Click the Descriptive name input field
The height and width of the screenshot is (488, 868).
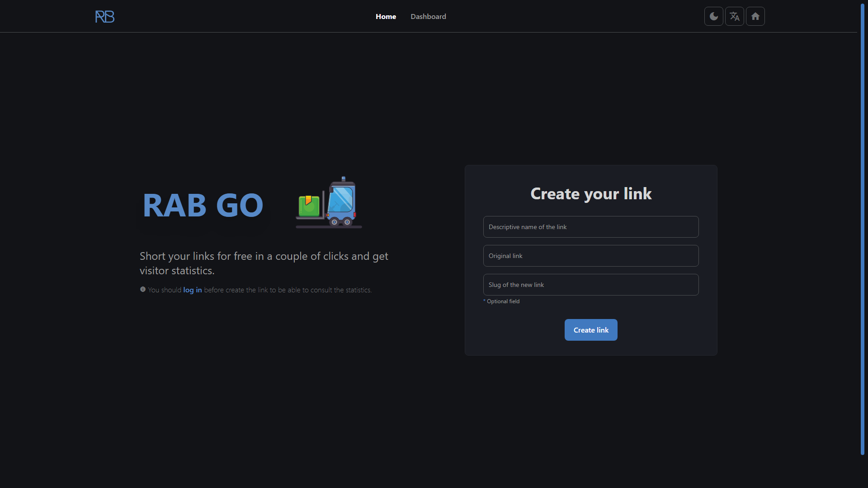[x=591, y=226]
